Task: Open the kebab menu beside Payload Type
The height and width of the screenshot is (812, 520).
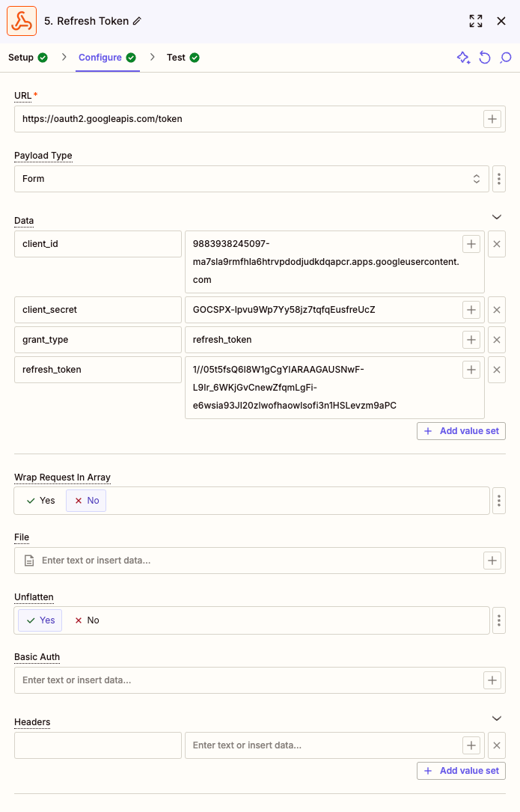Action: 498,178
